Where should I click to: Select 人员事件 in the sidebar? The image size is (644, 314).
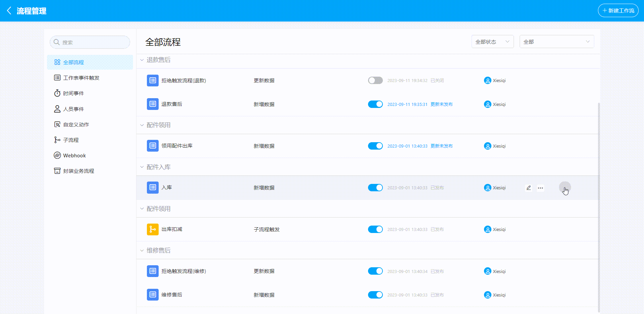point(90,109)
